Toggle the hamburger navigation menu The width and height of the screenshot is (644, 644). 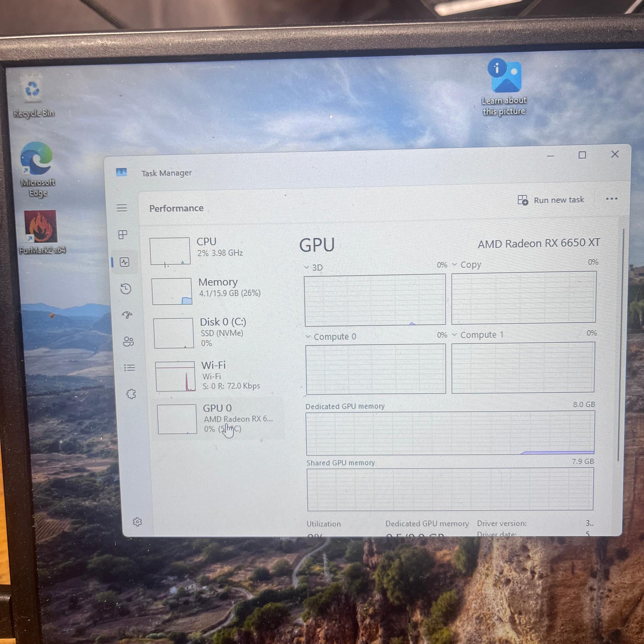click(122, 208)
